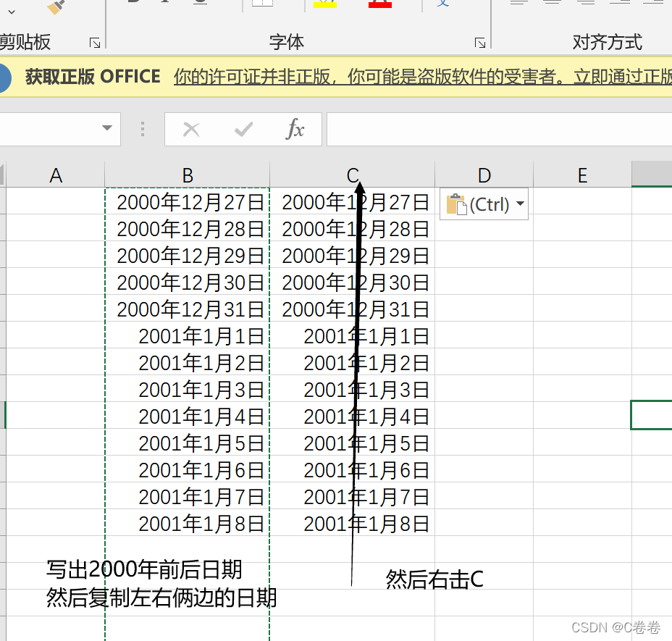Screen dimensions: 672x641
Task: Click the enter checkmark in formula bar
Action: coord(243,129)
